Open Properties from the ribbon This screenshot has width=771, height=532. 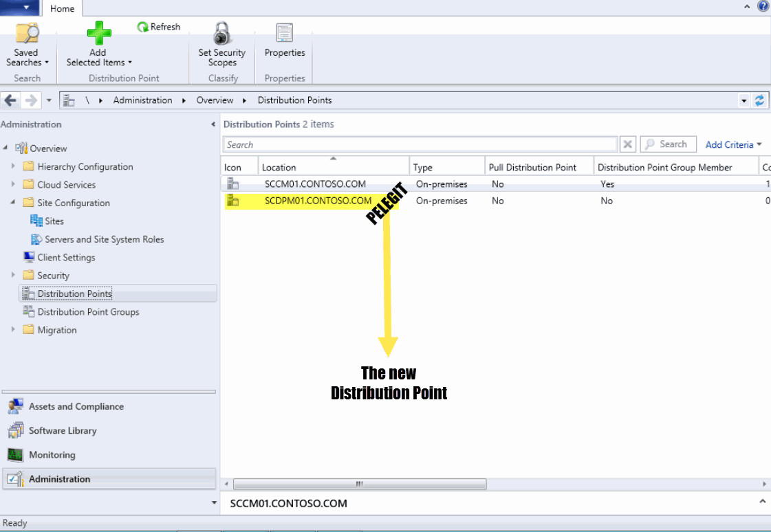tap(285, 40)
